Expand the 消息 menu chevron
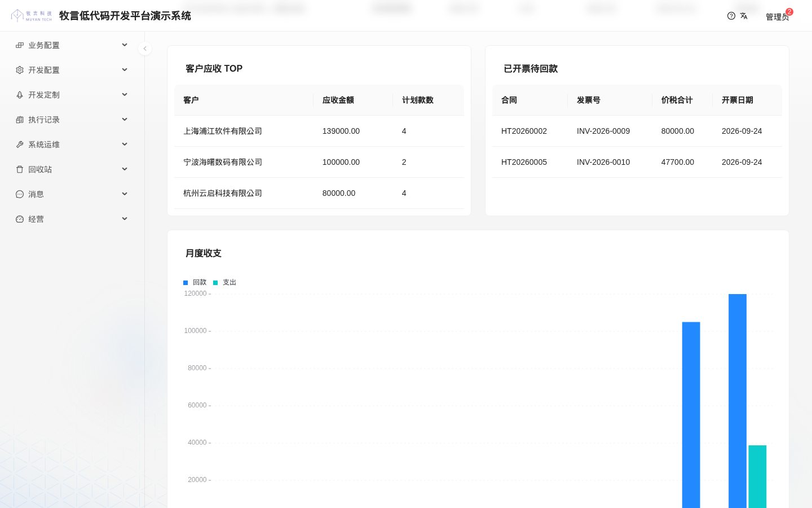This screenshot has width=812, height=508. tap(125, 194)
